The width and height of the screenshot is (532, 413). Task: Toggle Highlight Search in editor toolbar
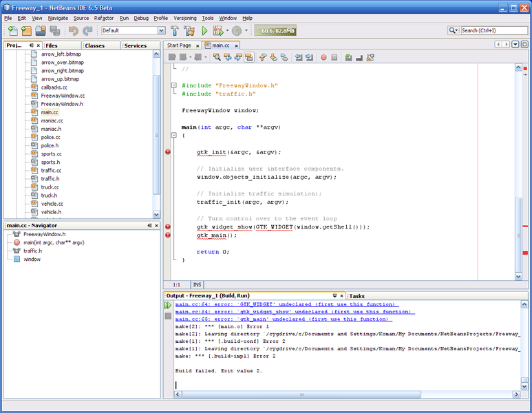pos(249,57)
